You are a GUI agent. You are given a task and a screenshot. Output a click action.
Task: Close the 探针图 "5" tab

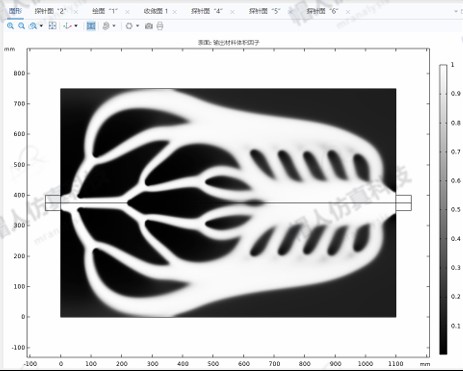pyautogui.click(x=290, y=12)
